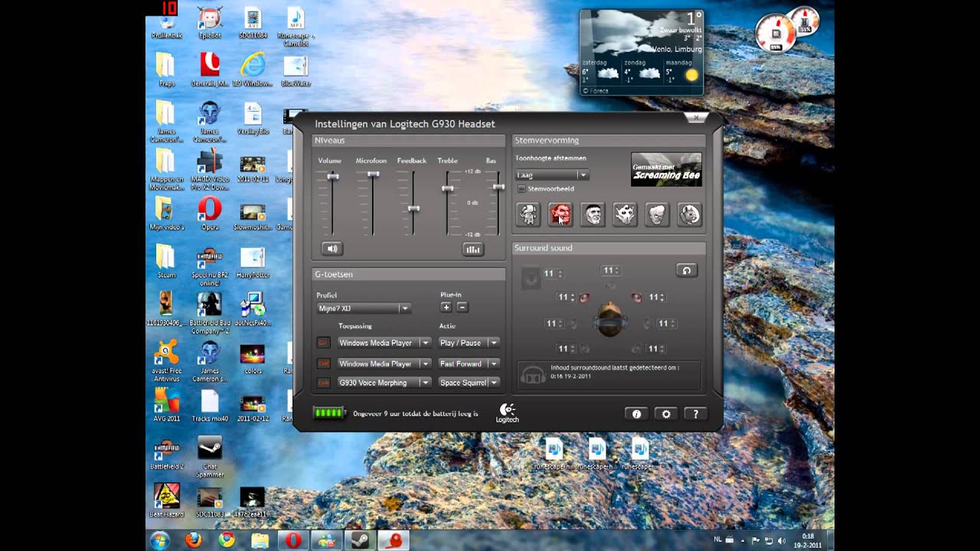This screenshot has height=551, width=980.
Task: Select the Fraps folder on the desktop
Action: point(166,70)
